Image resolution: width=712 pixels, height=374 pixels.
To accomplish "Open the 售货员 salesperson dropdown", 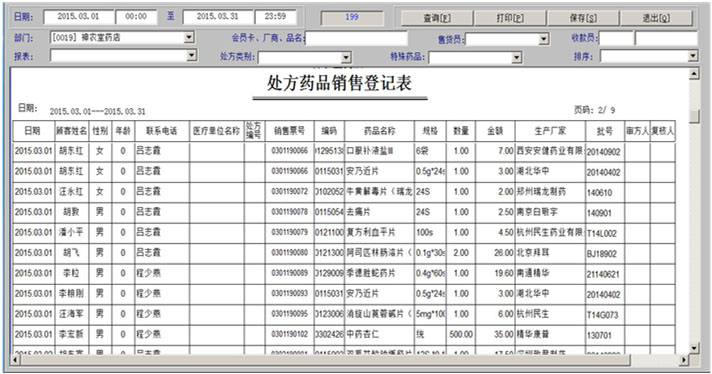I will click(544, 39).
